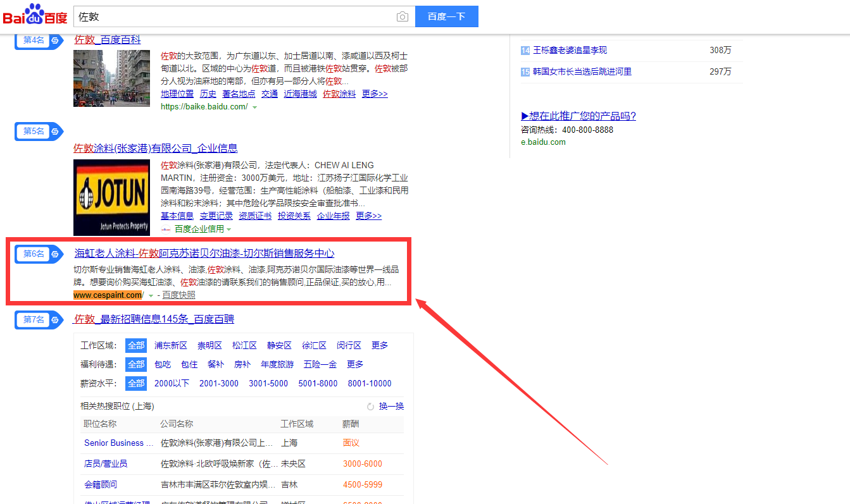Click the number 14 hot-search badge
Screen dimensions: 850x504
coord(525,51)
